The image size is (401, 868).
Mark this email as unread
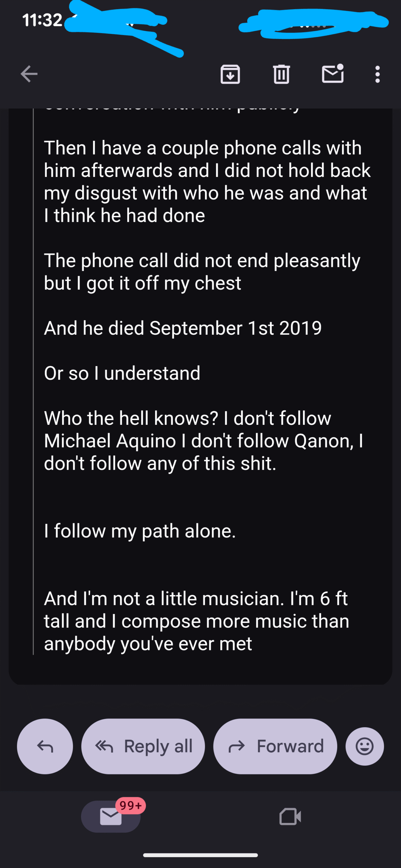pyautogui.click(x=332, y=74)
